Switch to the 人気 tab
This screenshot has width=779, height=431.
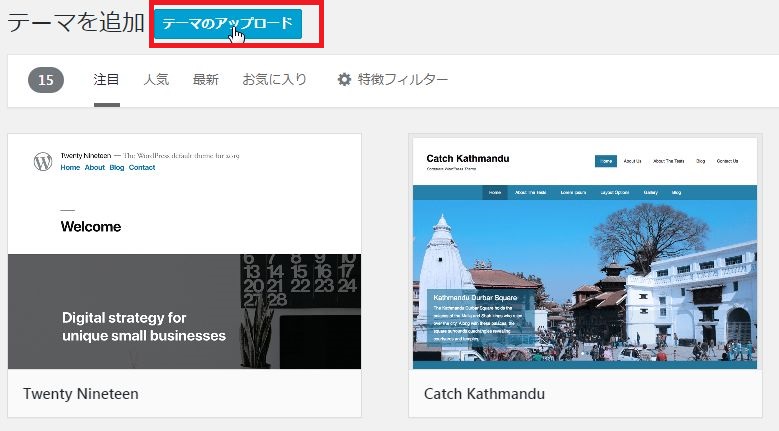pos(156,79)
